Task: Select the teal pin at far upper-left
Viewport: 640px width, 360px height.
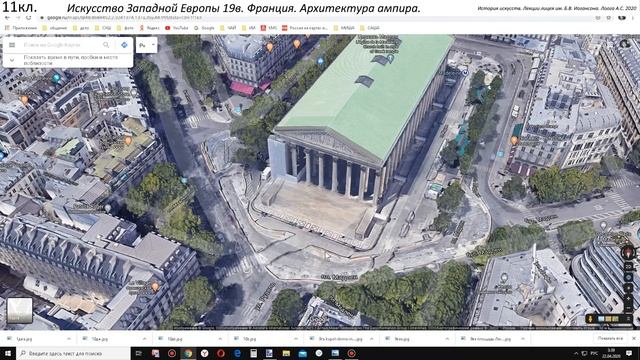Action: 56,77
